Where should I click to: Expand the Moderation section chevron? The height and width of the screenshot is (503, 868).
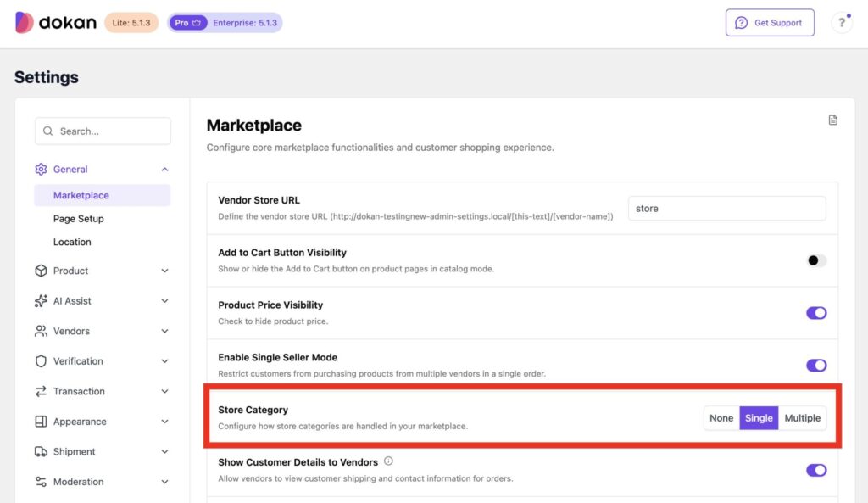point(165,482)
